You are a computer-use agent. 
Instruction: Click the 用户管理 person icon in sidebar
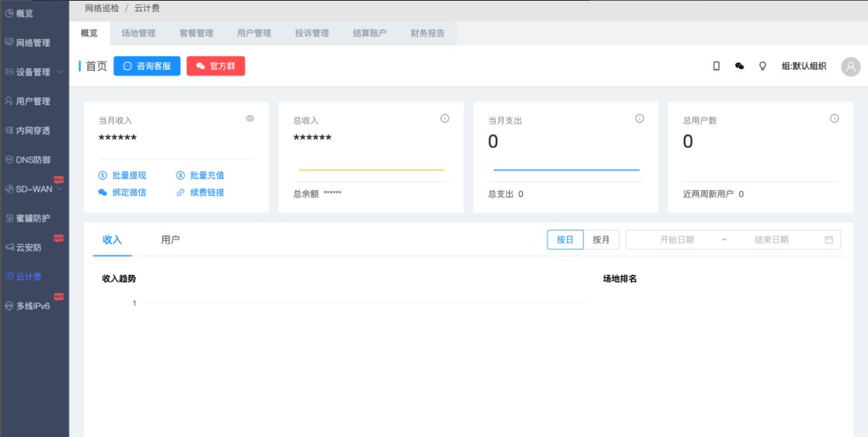tap(9, 101)
